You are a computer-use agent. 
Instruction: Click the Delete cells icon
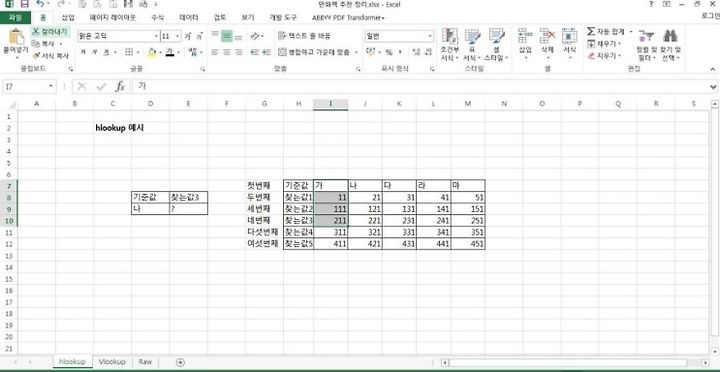(x=547, y=37)
